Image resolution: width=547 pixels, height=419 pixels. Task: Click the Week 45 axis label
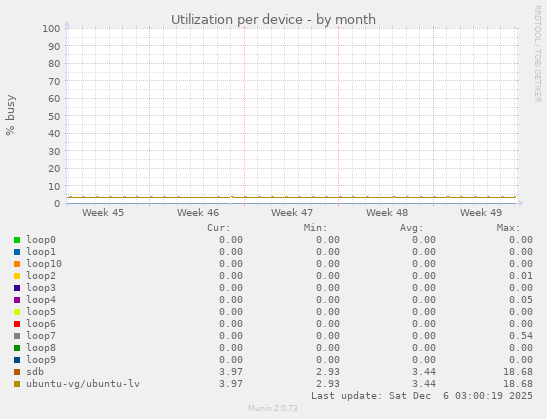[x=103, y=212]
